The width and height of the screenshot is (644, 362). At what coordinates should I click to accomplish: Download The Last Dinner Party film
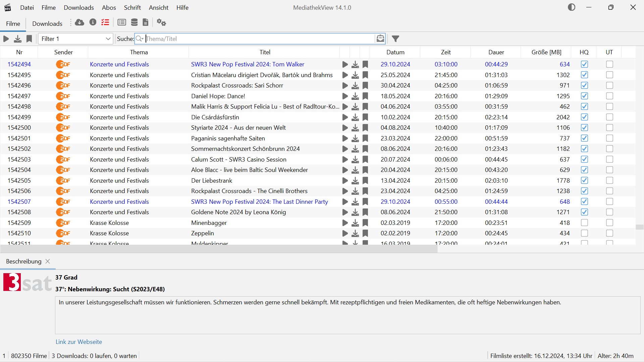[355, 202]
